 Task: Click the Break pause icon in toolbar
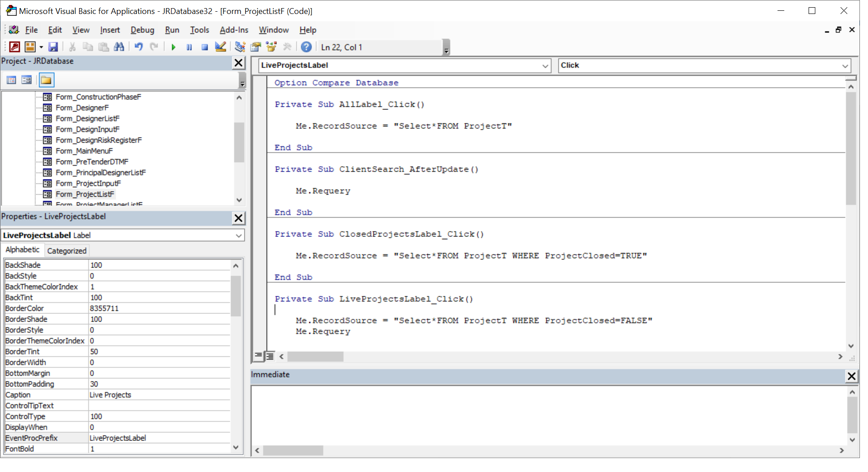189,47
